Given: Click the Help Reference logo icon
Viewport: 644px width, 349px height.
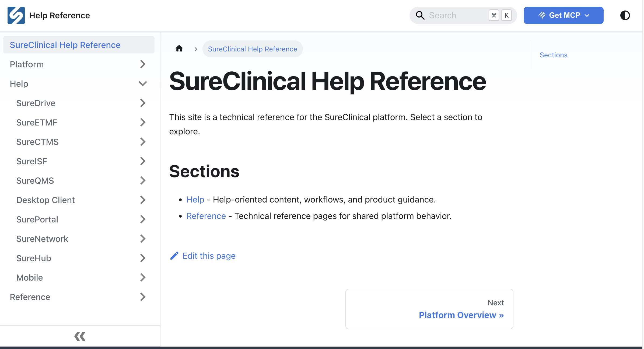Looking at the screenshot, I should click(16, 15).
